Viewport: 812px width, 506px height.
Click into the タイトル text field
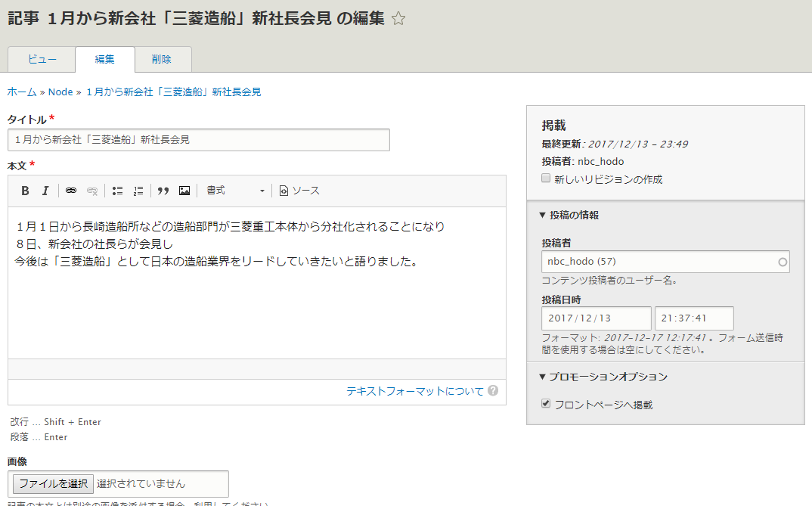tap(199, 140)
